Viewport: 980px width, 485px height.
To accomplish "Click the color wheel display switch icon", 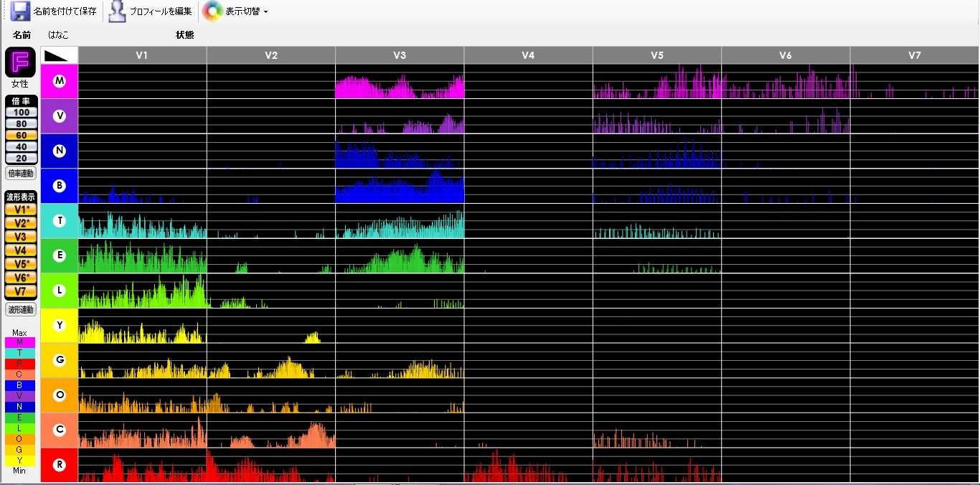I will pyautogui.click(x=212, y=11).
